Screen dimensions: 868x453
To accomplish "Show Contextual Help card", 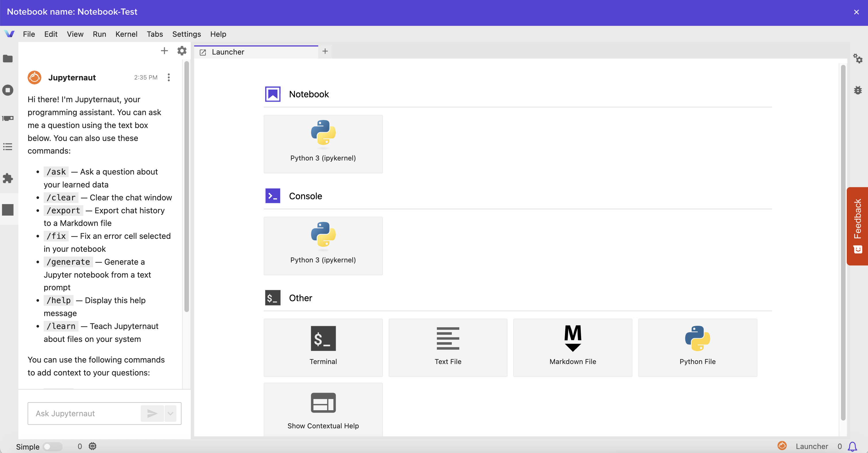I will [323, 410].
